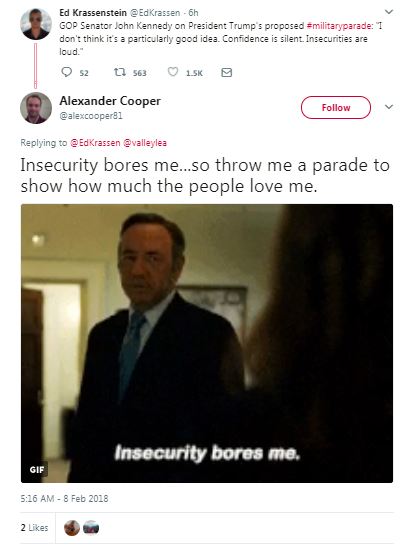Play the Insecurity bores me GIF

click(207, 343)
